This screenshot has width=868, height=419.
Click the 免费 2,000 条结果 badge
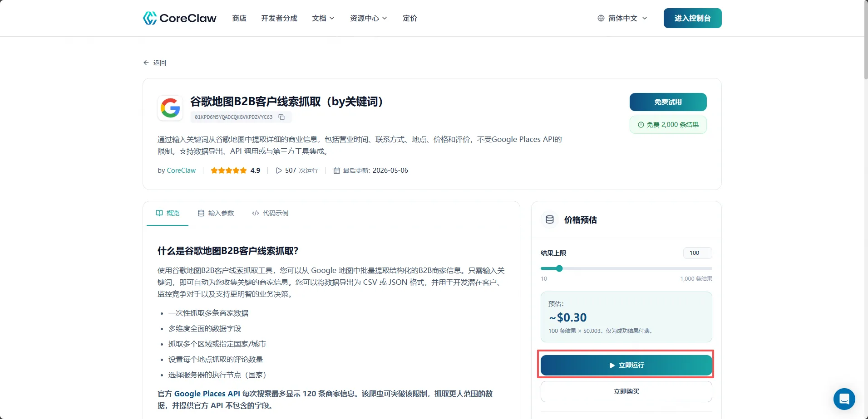click(668, 125)
